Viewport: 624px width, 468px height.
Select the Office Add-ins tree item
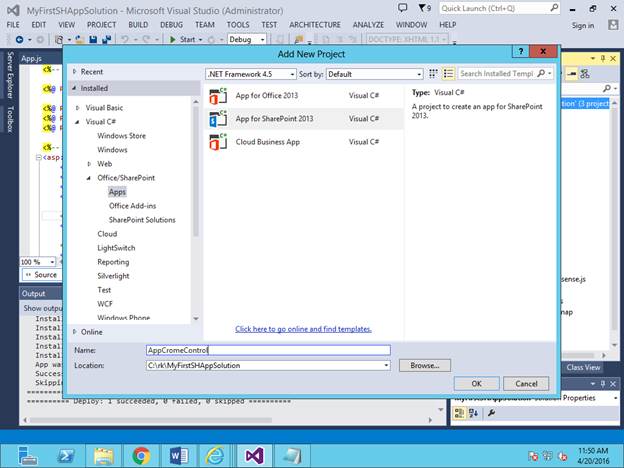(x=133, y=206)
